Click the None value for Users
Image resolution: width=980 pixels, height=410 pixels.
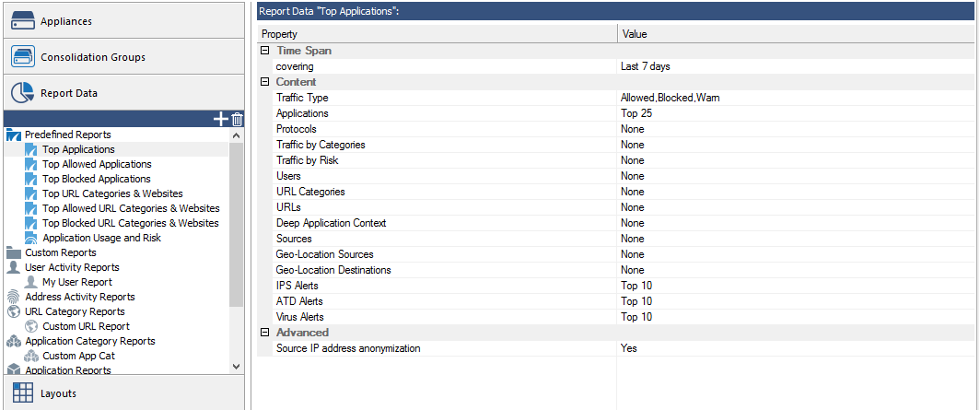(633, 176)
